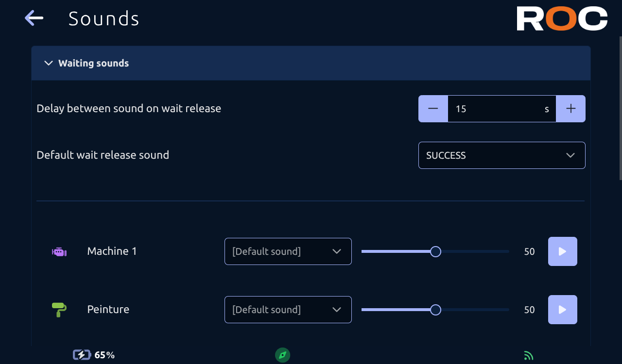
Task: Click the page vertical scrollbar
Action: point(621,108)
